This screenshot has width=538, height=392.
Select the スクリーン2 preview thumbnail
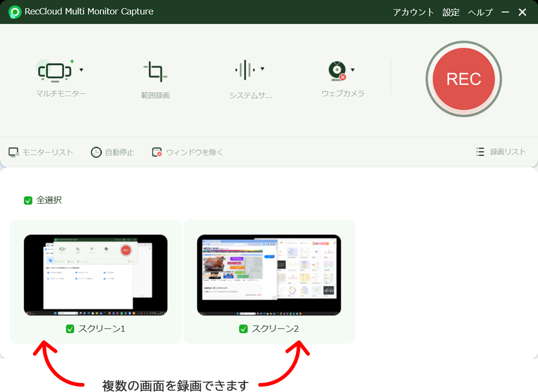[269, 275]
